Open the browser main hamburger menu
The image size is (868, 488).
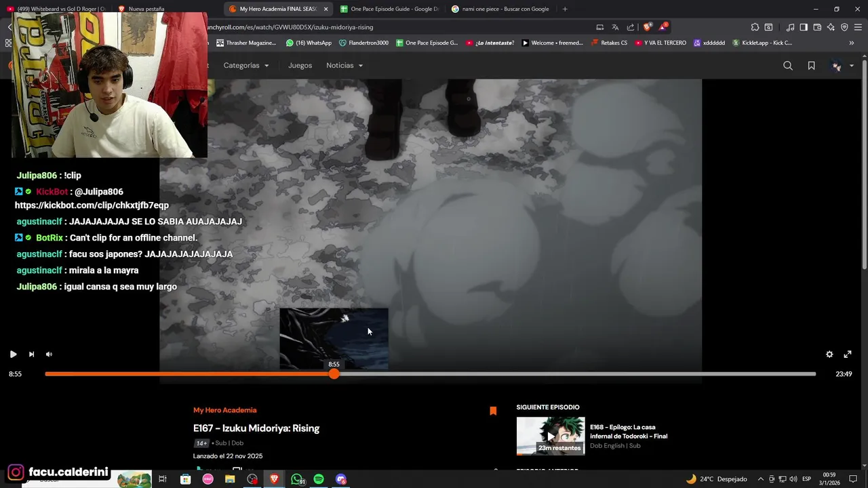pyautogui.click(x=858, y=27)
